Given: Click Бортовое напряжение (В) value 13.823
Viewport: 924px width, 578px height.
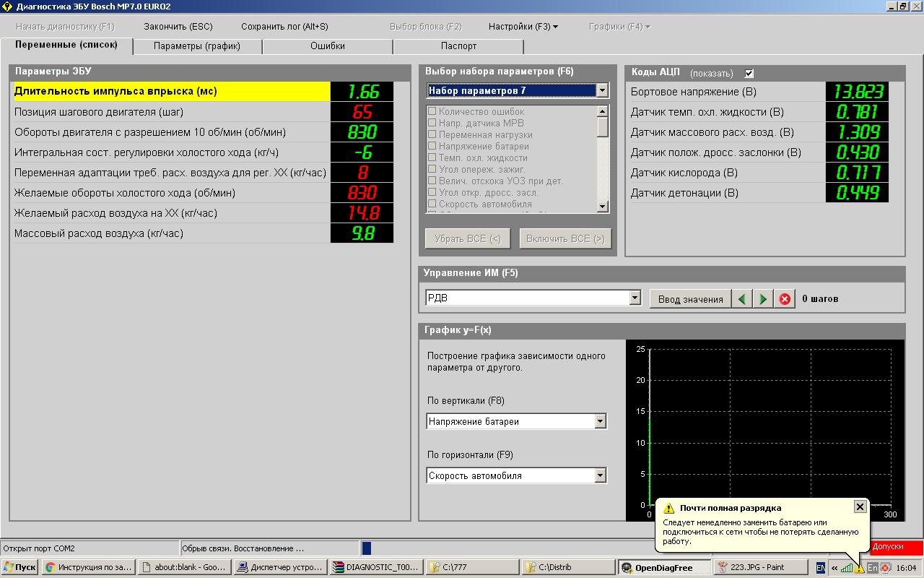Looking at the screenshot, I should (857, 92).
